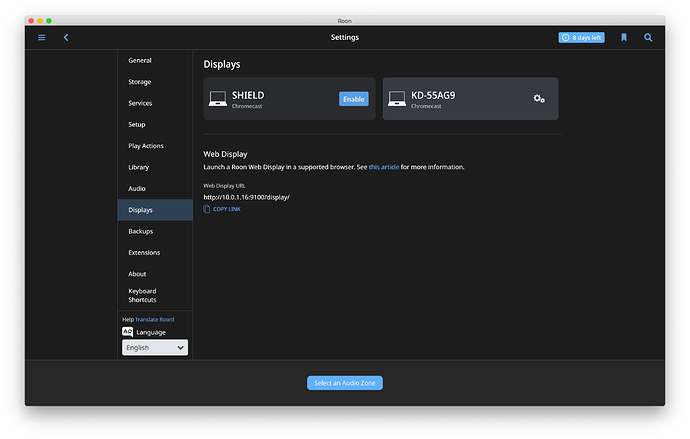Screen dimensions: 690x439
Task: Click Select an Audio Zone button
Action: 345,383
